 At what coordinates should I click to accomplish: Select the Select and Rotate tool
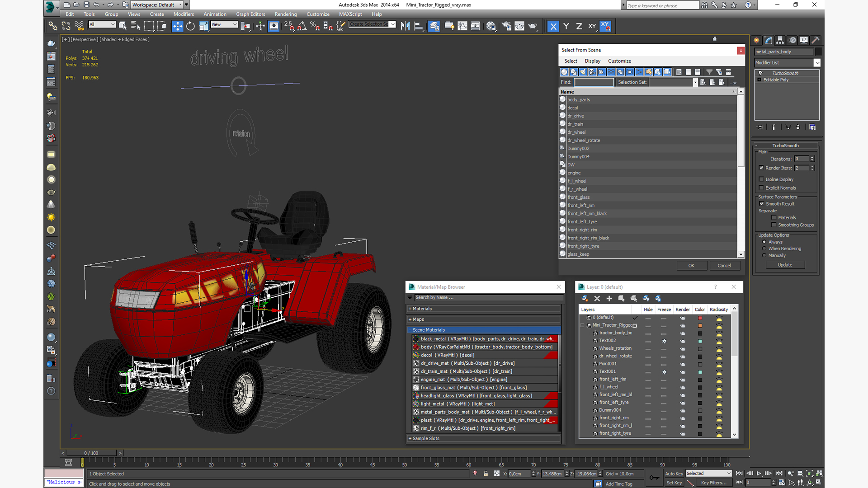(x=190, y=26)
